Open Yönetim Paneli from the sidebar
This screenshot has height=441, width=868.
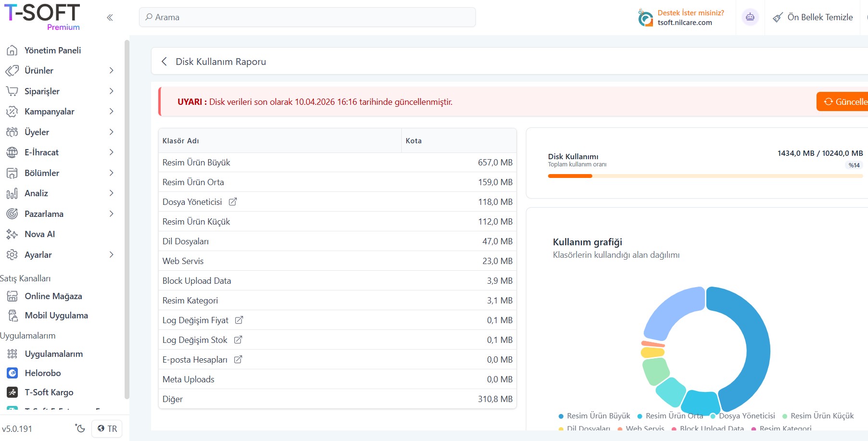tap(52, 50)
